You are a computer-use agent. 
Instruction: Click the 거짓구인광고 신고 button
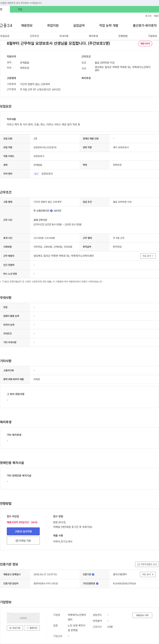click(147, 564)
